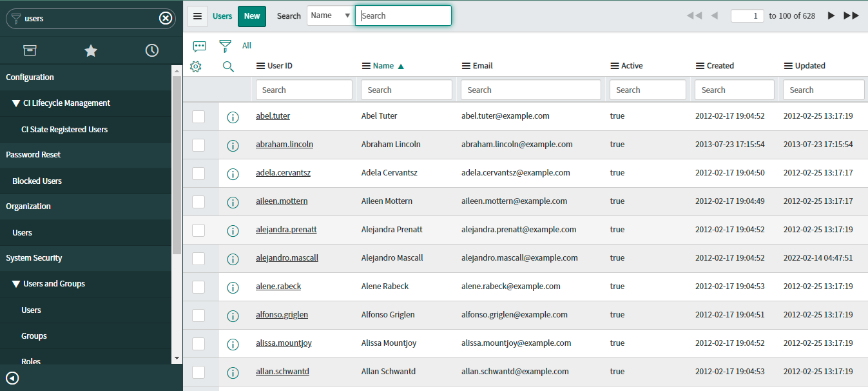Click the navigator vertical scrollbar thumb
Image resolution: width=868 pixels, height=391 pixels.
177,165
